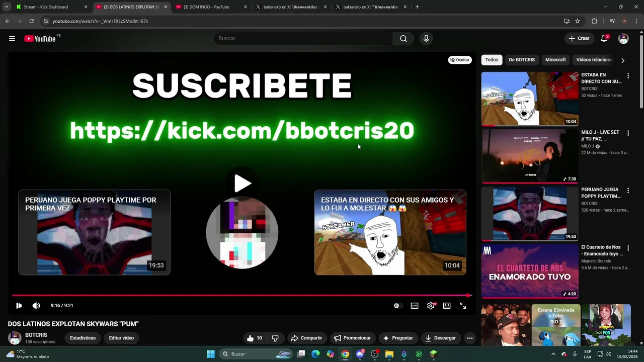Open Chrome three-dot menu
This screenshot has height=362, width=644.
(x=637, y=21)
